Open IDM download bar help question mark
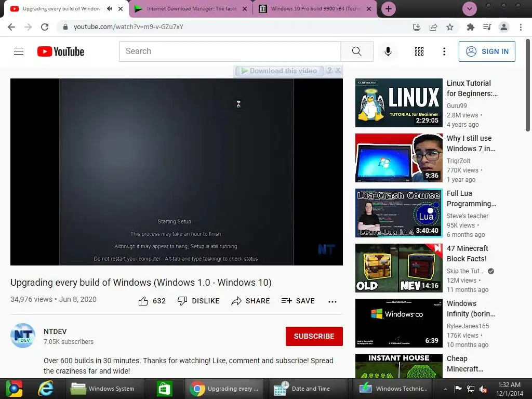The image size is (532, 399). [x=329, y=70]
